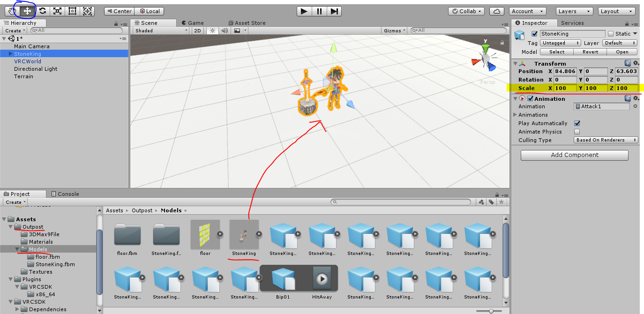Toggle scene audio icon in Scene view bar
The image size is (644, 314).
(x=225, y=30)
